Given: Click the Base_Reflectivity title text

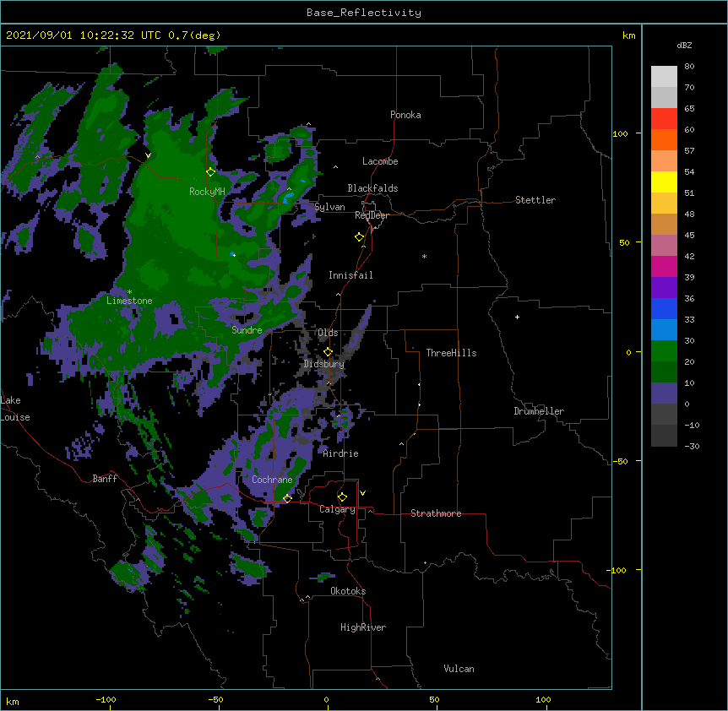Looking at the screenshot, I should [x=364, y=13].
